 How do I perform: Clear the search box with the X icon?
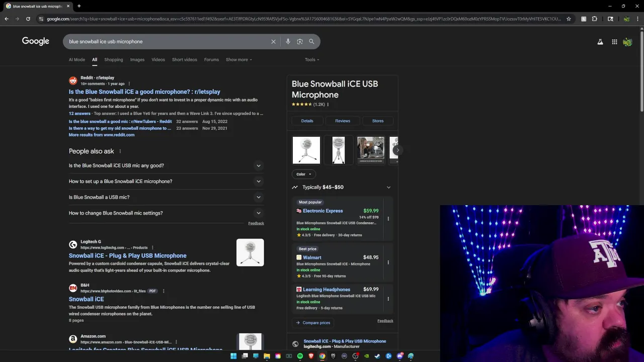pos(273,42)
